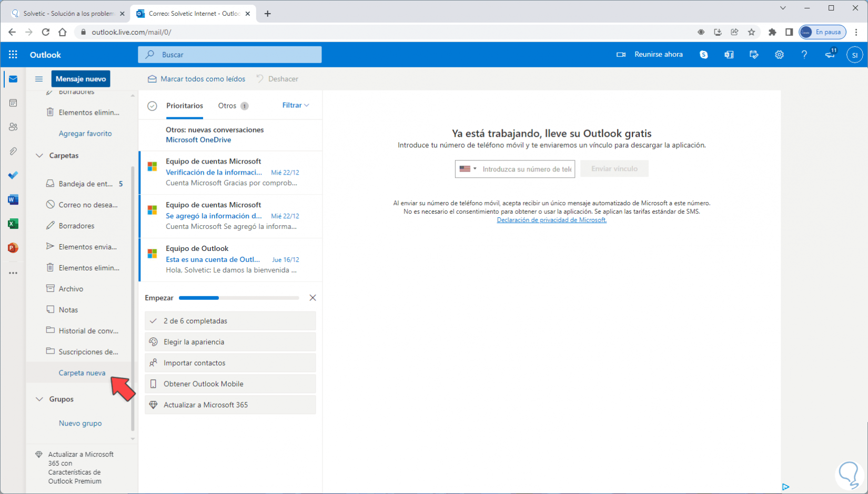868x494 pixels.
Task: Switch to the Solvetic browser tab
Action: pos(69,14)
